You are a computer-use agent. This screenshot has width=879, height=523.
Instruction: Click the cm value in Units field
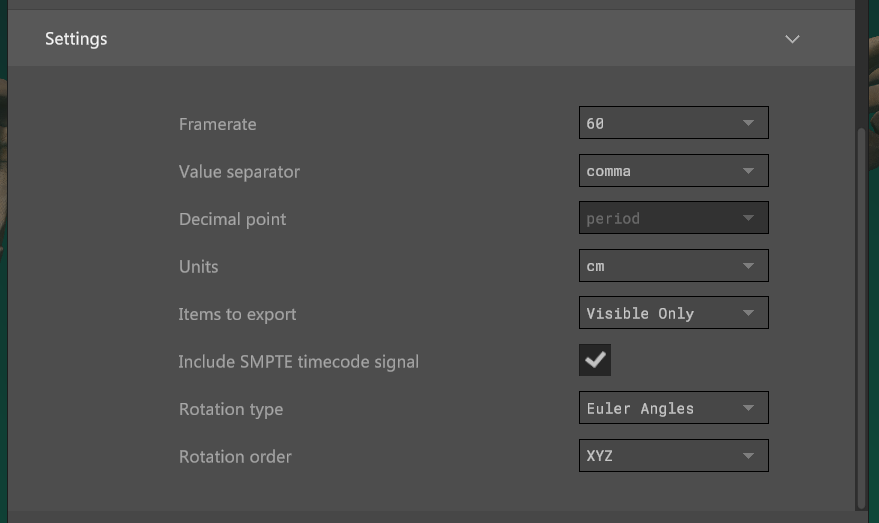click(x=596, y=267)
